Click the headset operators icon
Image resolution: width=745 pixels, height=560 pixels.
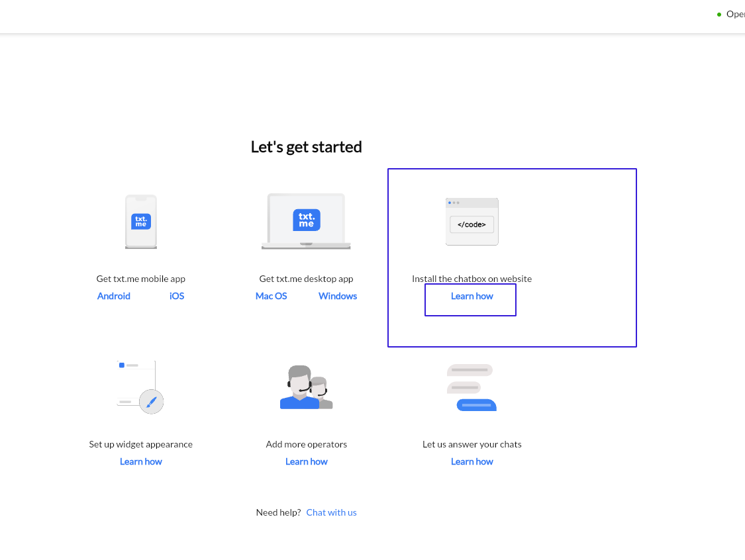point(307,387)
